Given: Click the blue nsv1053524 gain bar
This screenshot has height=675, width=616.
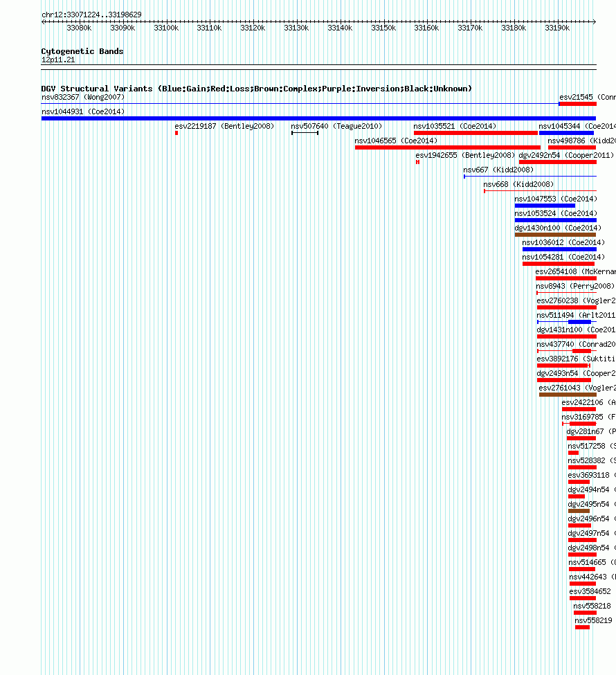Looking at the screenshot, I should 555,220.
